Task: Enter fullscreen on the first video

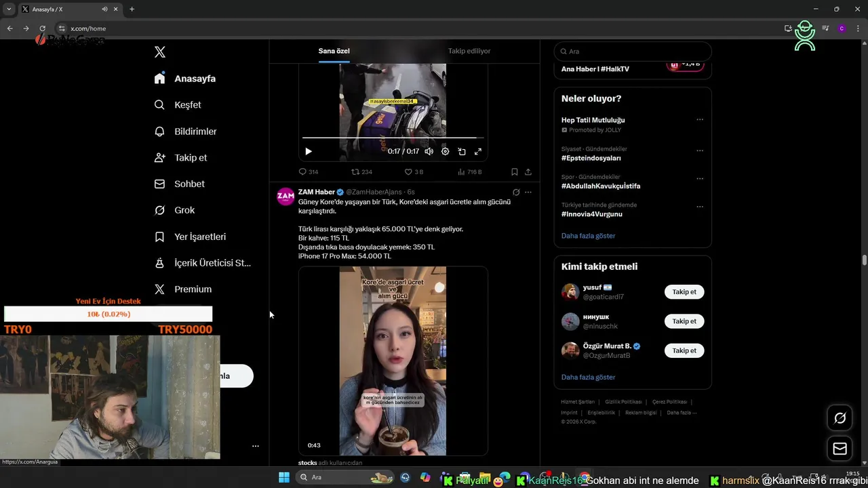Action: (478, 151)
